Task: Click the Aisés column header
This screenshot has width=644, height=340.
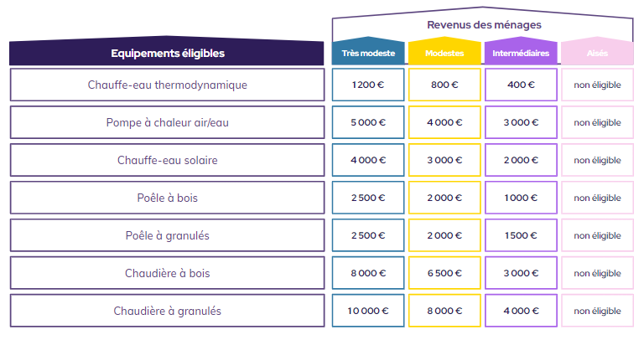Action: [x=597, y=53]
